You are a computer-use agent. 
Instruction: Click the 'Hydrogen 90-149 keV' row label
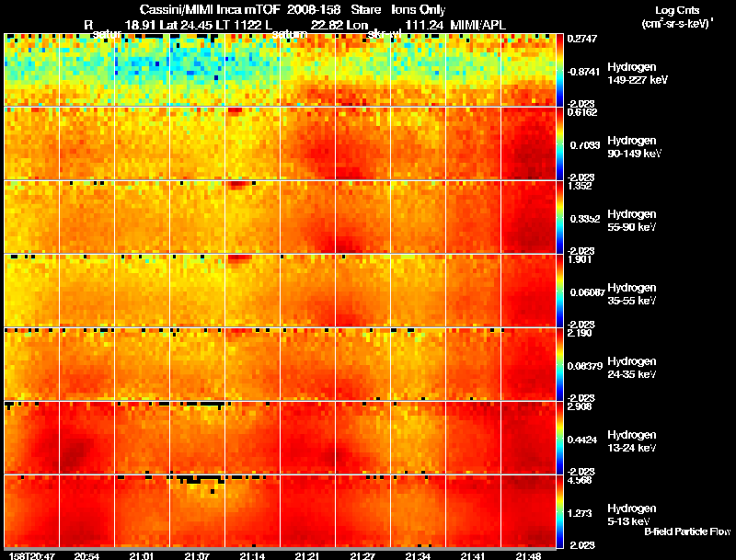pos(634,147)
